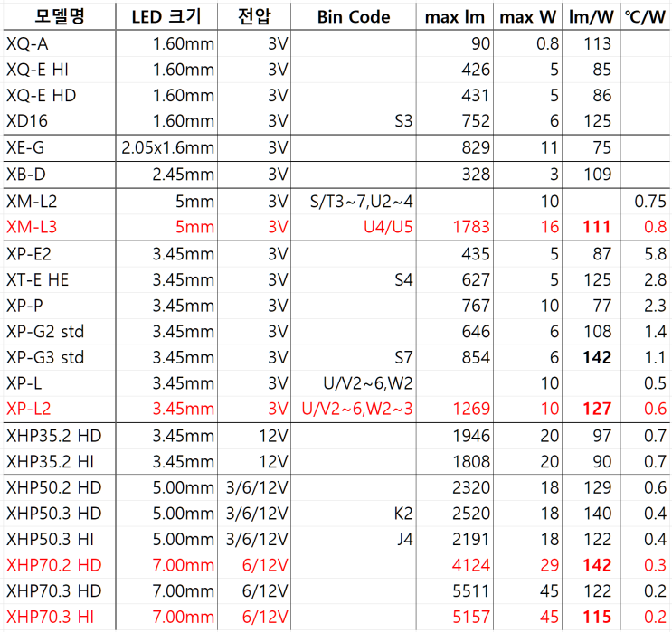Viewport: 672px width, 632px height.
Task: Click the 0.8 max W value in XQ-A row
Action: (x=548, y=43)
